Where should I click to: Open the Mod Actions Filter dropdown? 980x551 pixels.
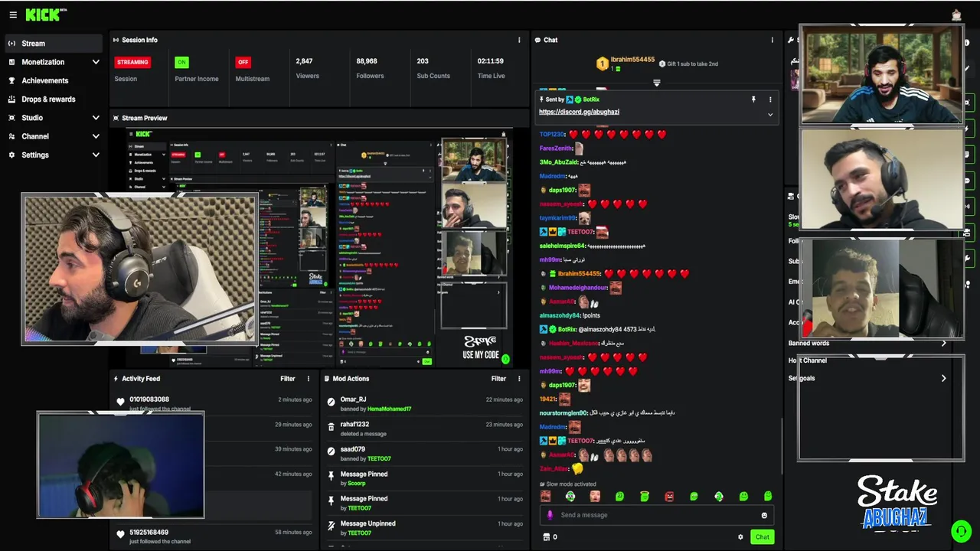(x=498, y=379)
